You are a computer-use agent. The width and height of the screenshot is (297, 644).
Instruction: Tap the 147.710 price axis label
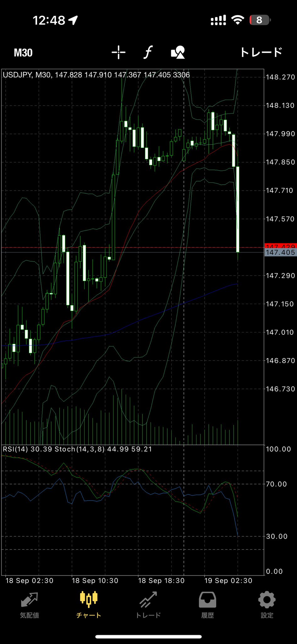pos(280,190)
